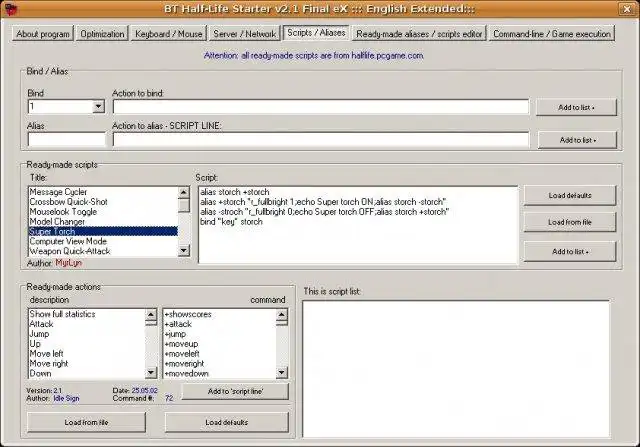
Task: Choose Computer View Mode script
Action: click(x=103, y=241)
